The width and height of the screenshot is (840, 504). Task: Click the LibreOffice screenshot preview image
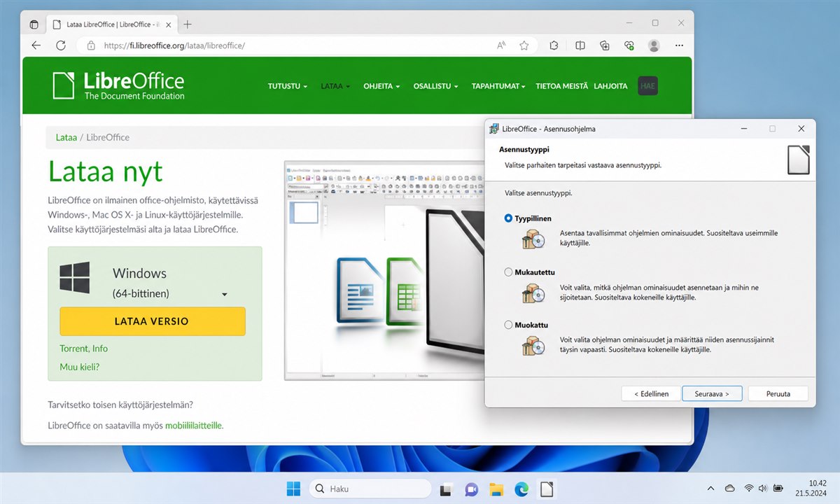coord(384,271)
